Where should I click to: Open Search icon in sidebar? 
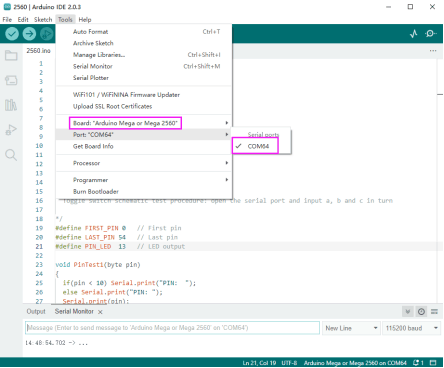11,155
